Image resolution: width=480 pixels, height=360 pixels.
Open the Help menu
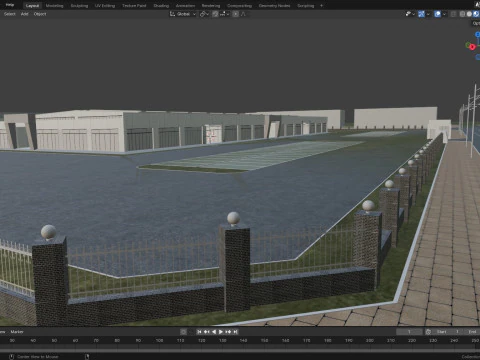[10, 5]
